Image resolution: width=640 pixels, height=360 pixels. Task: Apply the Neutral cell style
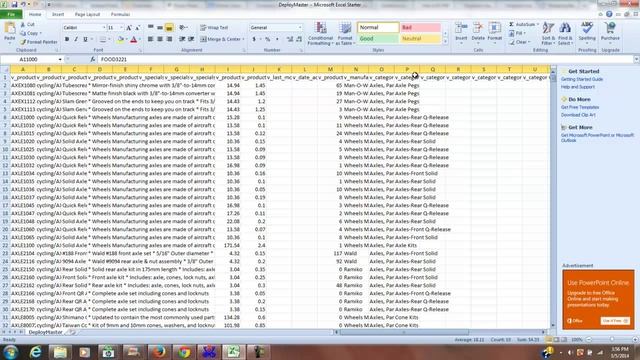pyautogui.click(x=420, y=38)
